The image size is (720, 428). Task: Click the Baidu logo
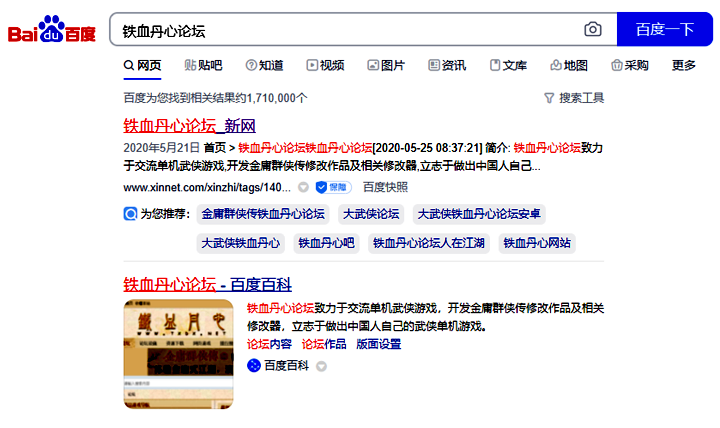[52, 31]
